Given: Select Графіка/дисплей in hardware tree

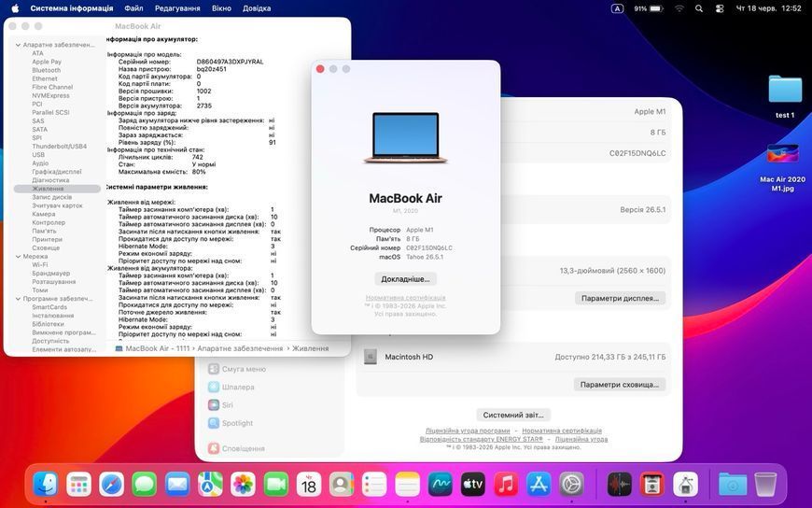Looking at the screenshot, I should pyautogui.click(x=57, y=172).
